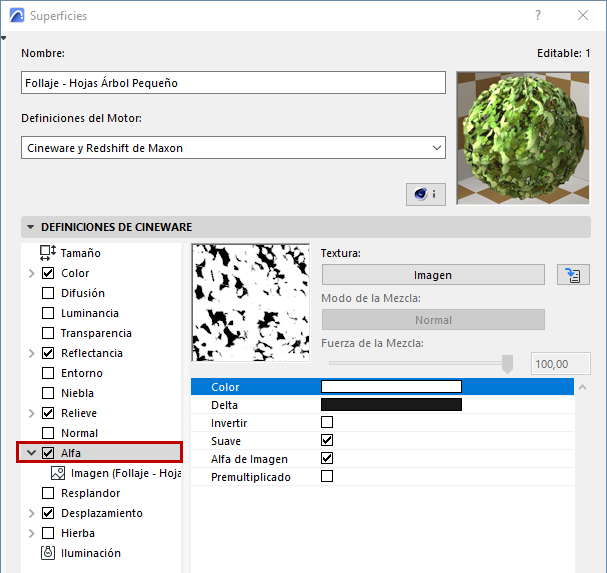Enable the Transparencia channel checkbox
Image resolution: width=607 pixels, height=573 pixels.
point(48,333)
